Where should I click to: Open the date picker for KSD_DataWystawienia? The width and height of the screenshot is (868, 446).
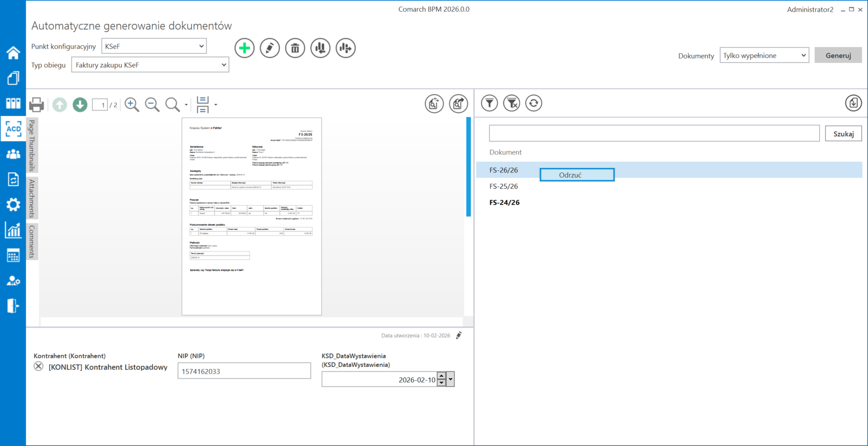[450, 379]
